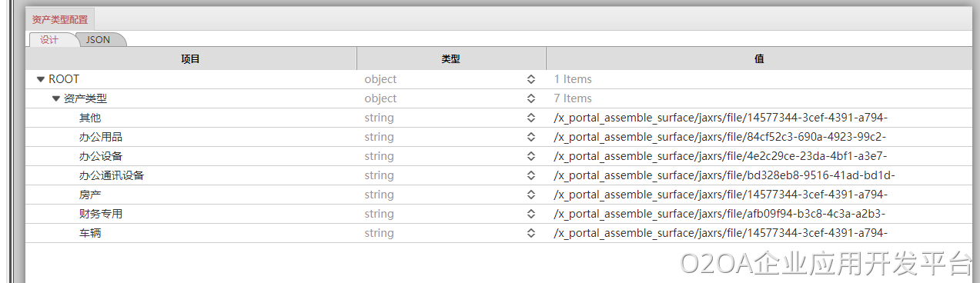Click the 值 column header
Screen dimensions: 980x283
759,58
